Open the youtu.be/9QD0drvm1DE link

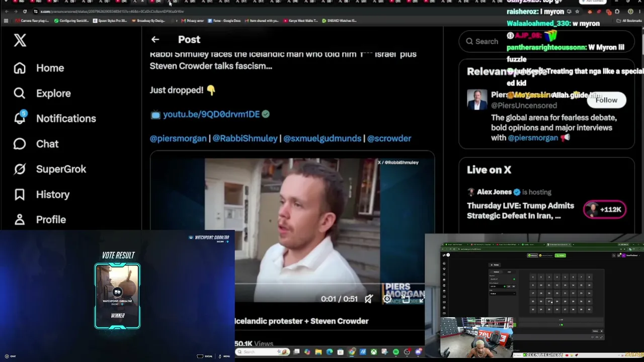[211, 114]
